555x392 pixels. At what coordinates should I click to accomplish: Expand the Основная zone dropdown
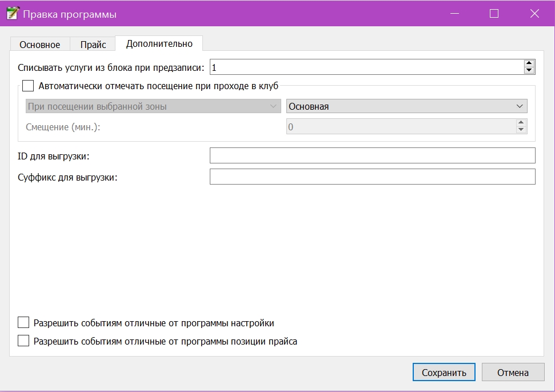click(x=407, y=106)
